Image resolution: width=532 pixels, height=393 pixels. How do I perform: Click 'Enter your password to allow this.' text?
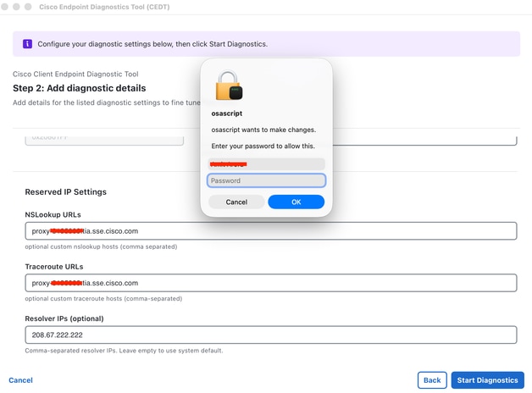[x=263, y=146]
